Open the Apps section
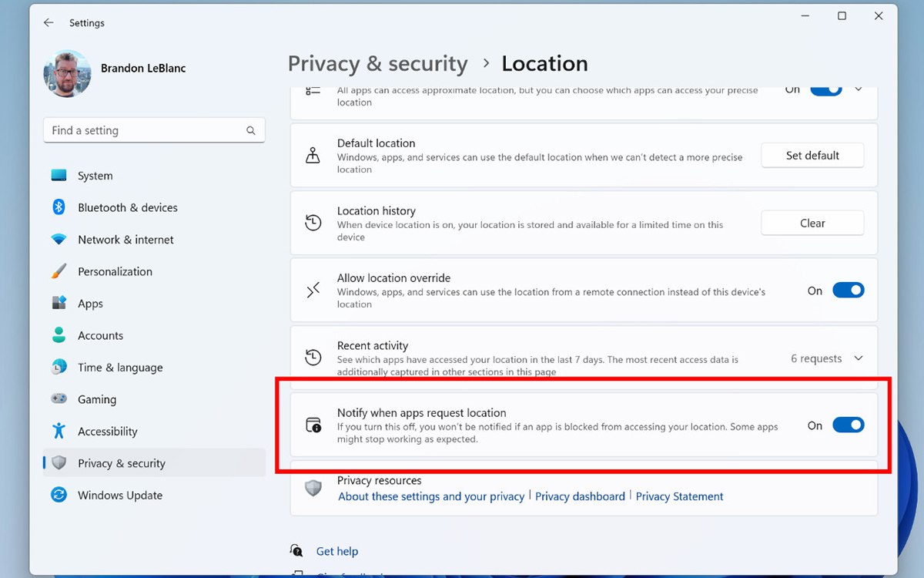Image resolution: width=924 pixels, height=578 pixels. click(59, 303)
